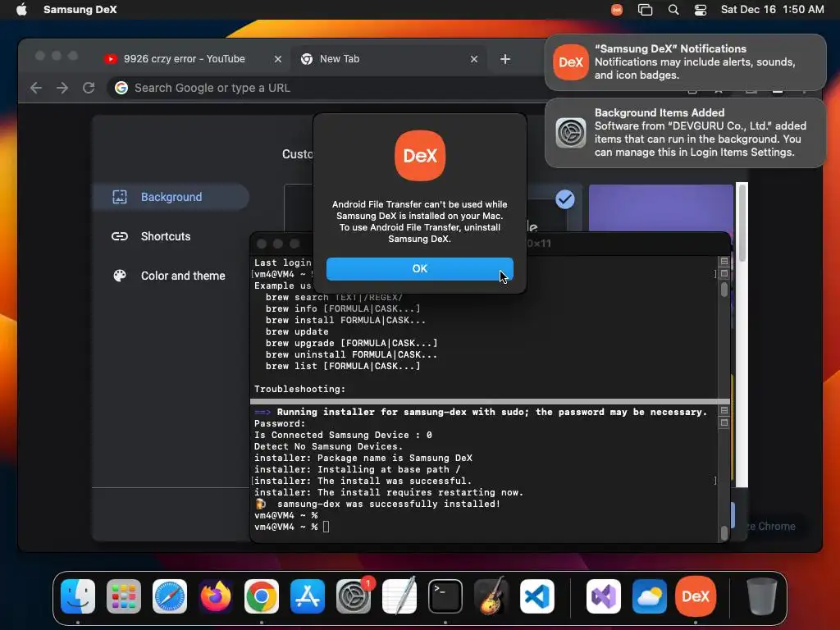Click the date and time in the menu bar
840x630 pixels.
coord(772,9)
